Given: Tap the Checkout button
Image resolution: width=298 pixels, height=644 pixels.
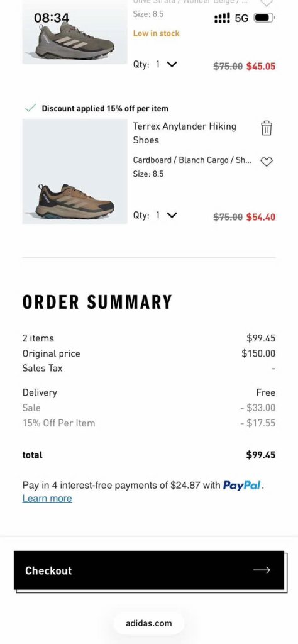Looking at the screenshot, I should click(x=149, y=570).
